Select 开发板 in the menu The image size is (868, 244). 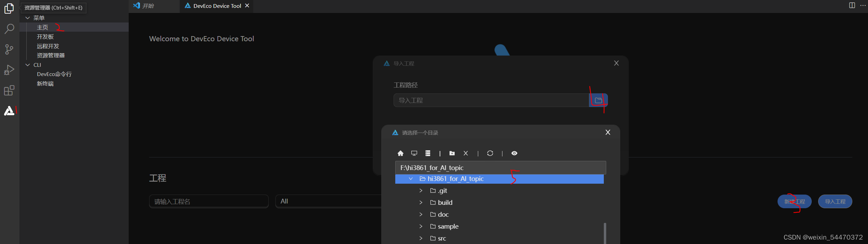(74, 36)
